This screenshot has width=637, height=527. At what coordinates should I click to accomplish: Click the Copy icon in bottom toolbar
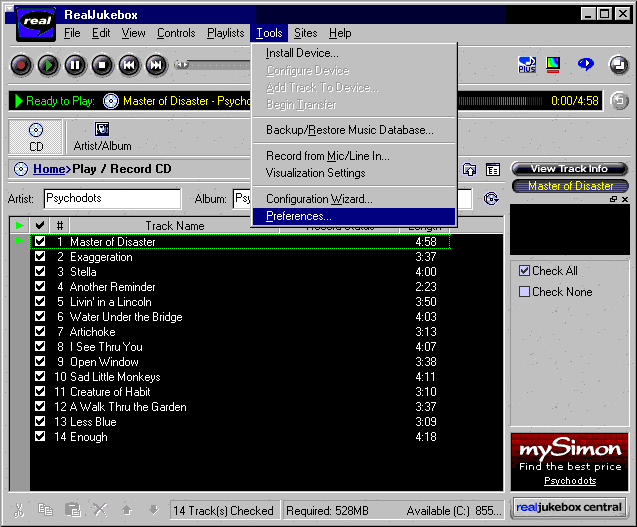click(x=45, y=510)
